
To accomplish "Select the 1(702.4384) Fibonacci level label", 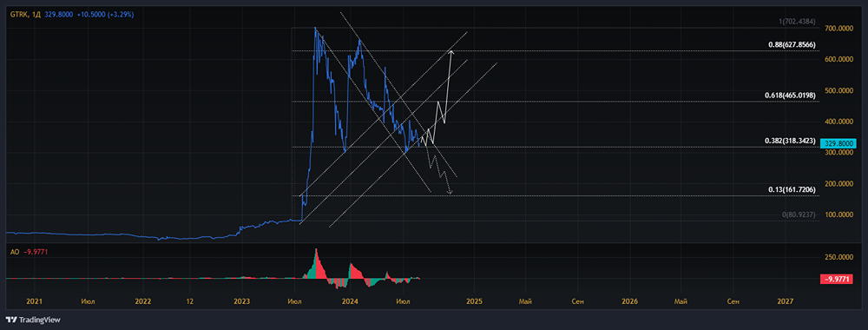I will [x=798, y=22].
